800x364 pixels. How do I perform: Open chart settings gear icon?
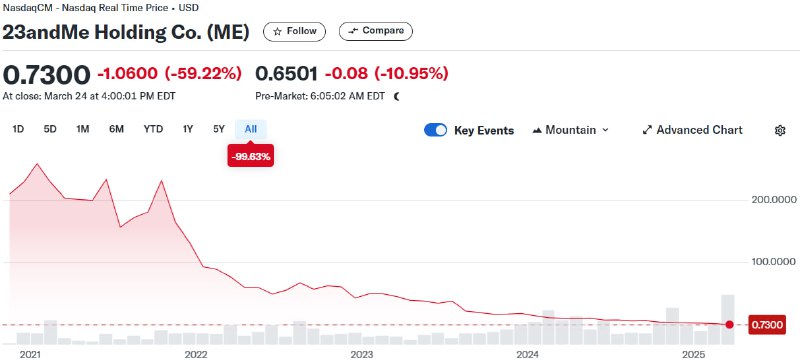[x=780, y=130]
